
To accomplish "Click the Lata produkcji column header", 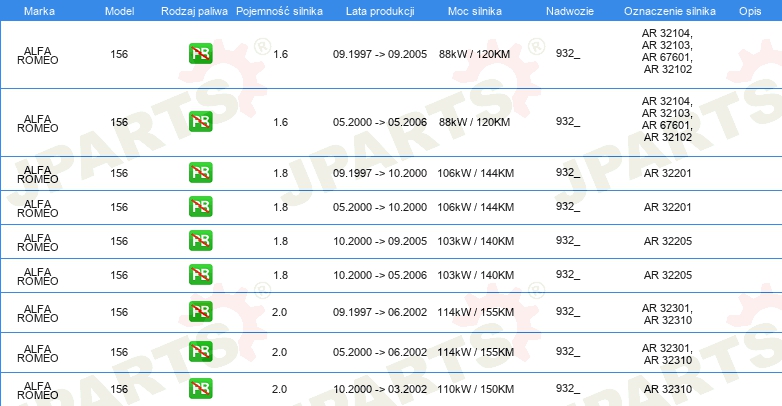I will [380, 11].
